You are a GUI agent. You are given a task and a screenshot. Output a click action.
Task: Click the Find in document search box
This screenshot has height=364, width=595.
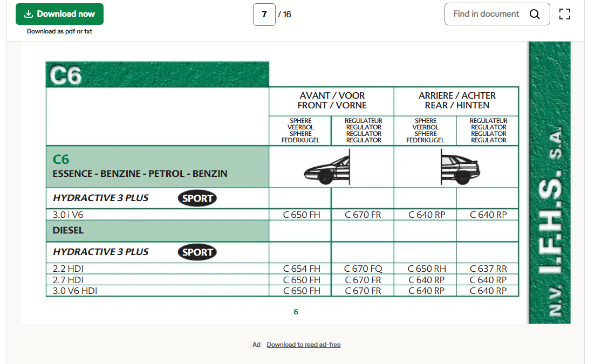497,14
